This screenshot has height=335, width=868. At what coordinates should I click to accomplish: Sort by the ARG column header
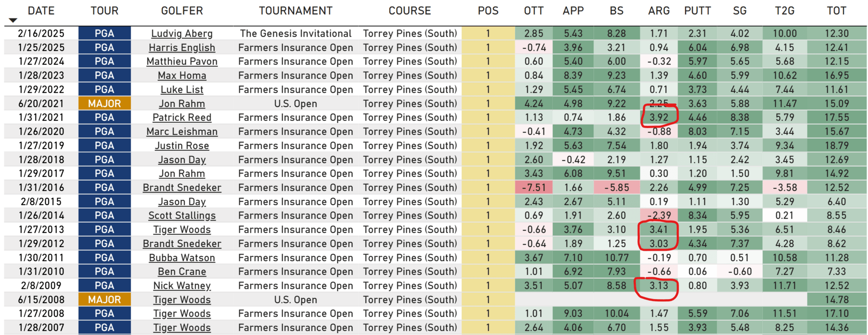[x=659, y=11]
